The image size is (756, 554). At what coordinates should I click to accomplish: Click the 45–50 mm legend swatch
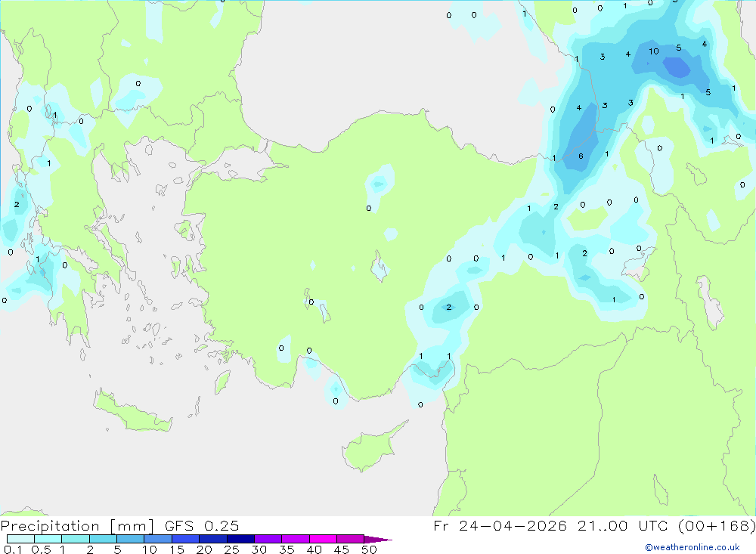[x=351, y=539]
